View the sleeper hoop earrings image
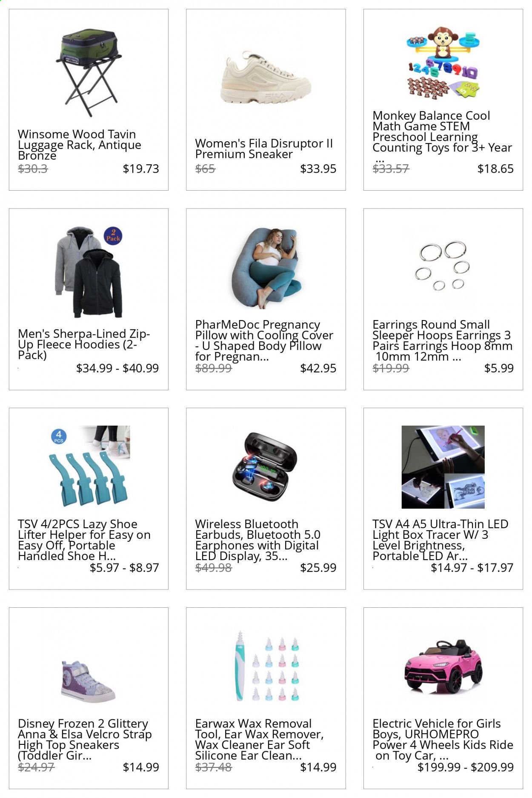The height and width of the screenshot is (798, 532). click(x=443, y=266)
